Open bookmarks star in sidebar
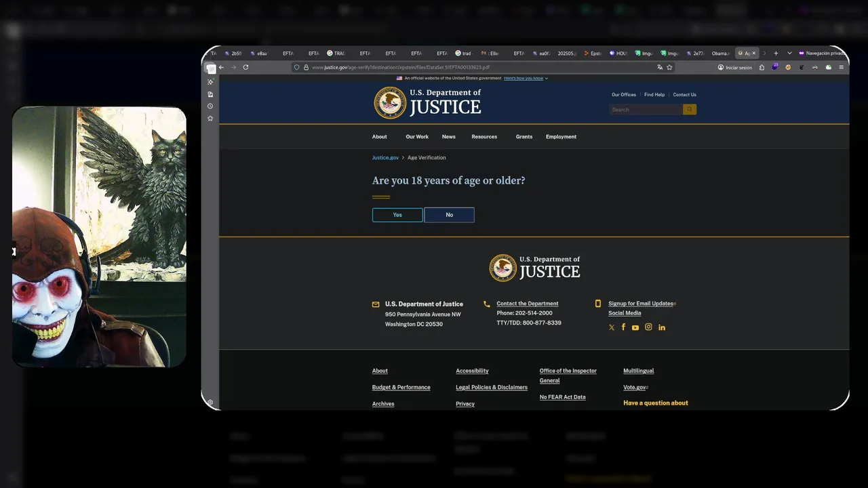This screenshot has height=488, width=868. [x=210, y=118]
